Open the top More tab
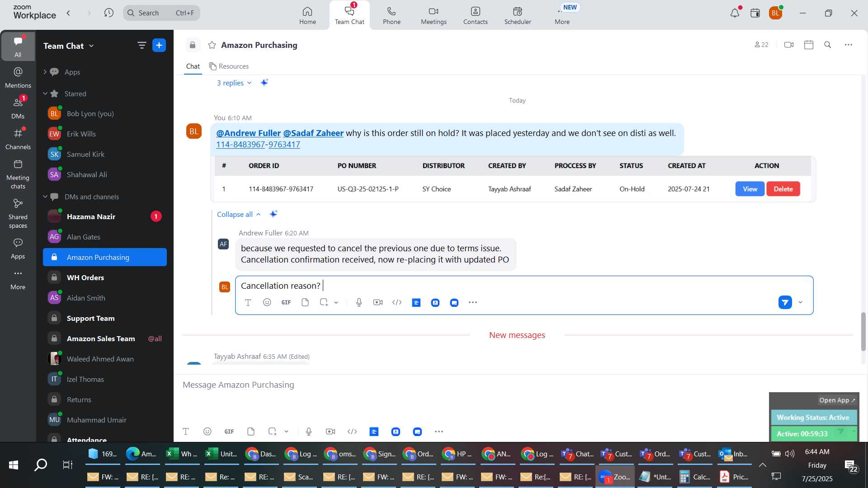The height and width of the screenshot is (488, 868). [x=562, y=15]
